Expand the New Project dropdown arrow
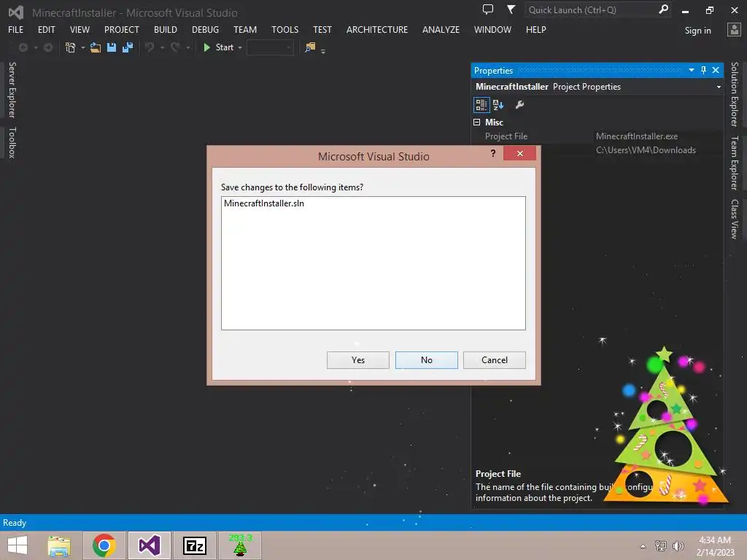The width and height of the screenshot is (747, 560). [x=83, y=47]
